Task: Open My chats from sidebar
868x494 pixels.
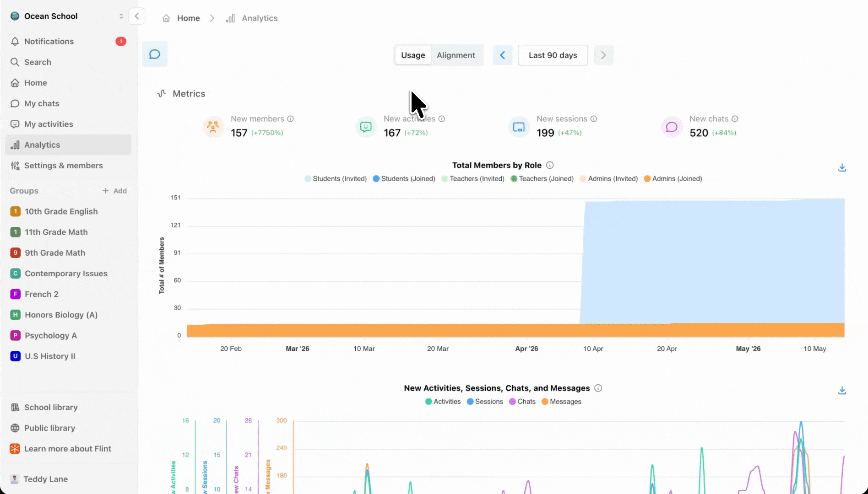Action: pos(68,103)
